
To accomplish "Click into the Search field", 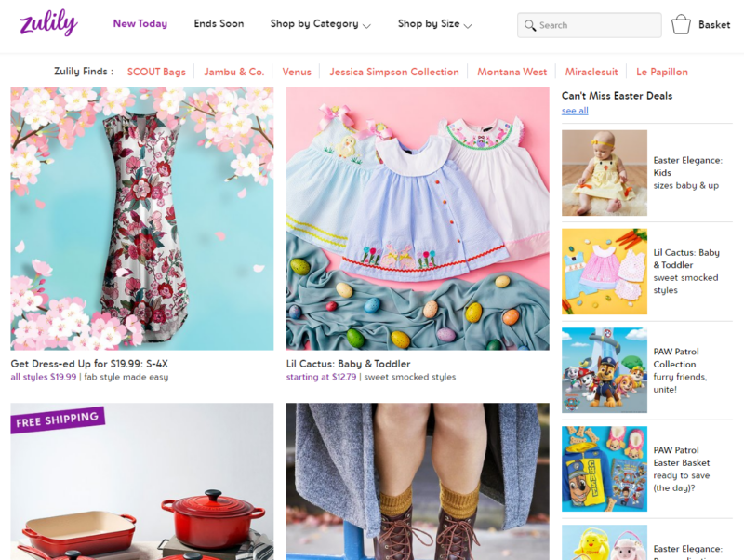I will (x=590, y=25).
